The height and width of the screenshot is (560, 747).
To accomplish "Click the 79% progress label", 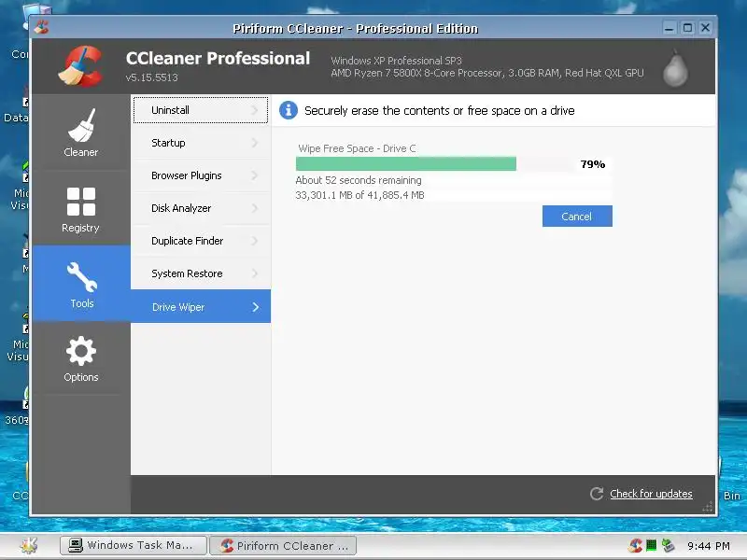I will [x=593, y=164].
